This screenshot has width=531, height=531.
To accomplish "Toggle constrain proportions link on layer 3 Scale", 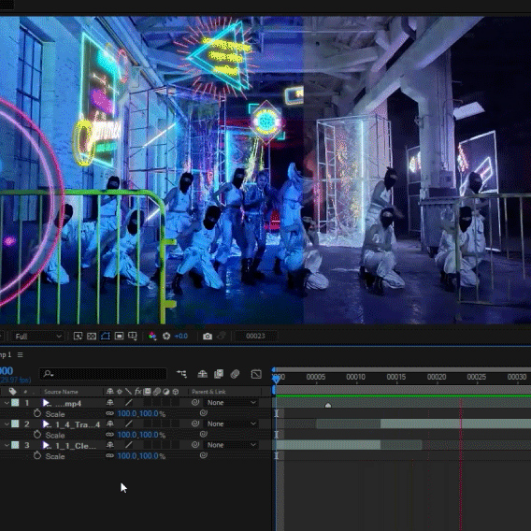I will tap(110, 456).
